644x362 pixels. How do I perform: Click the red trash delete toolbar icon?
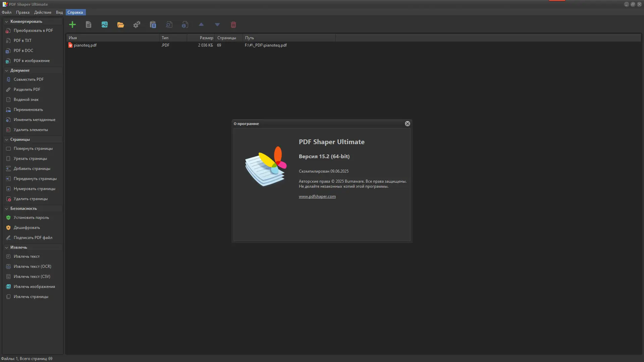[233, 24]
